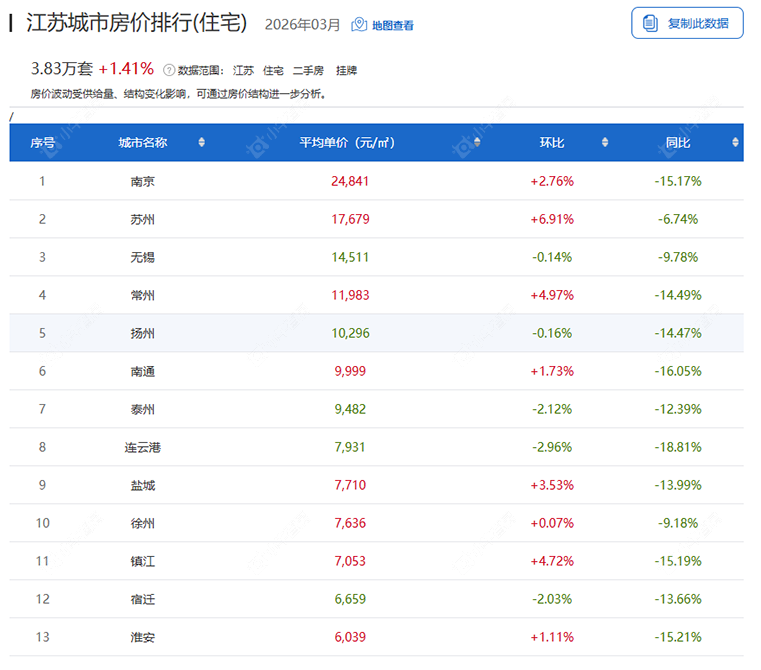Click the 环比 value +0.07%

pos(552,523)
